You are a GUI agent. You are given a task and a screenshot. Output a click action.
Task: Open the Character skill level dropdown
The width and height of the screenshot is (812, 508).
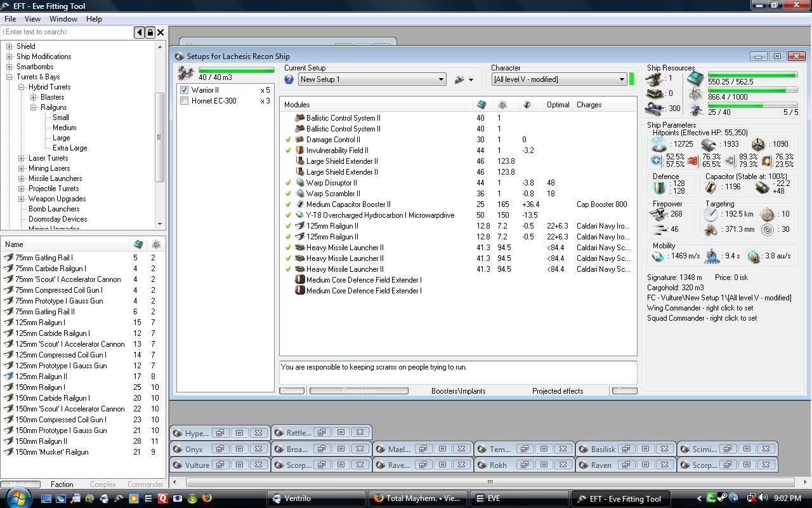[621, 79]
